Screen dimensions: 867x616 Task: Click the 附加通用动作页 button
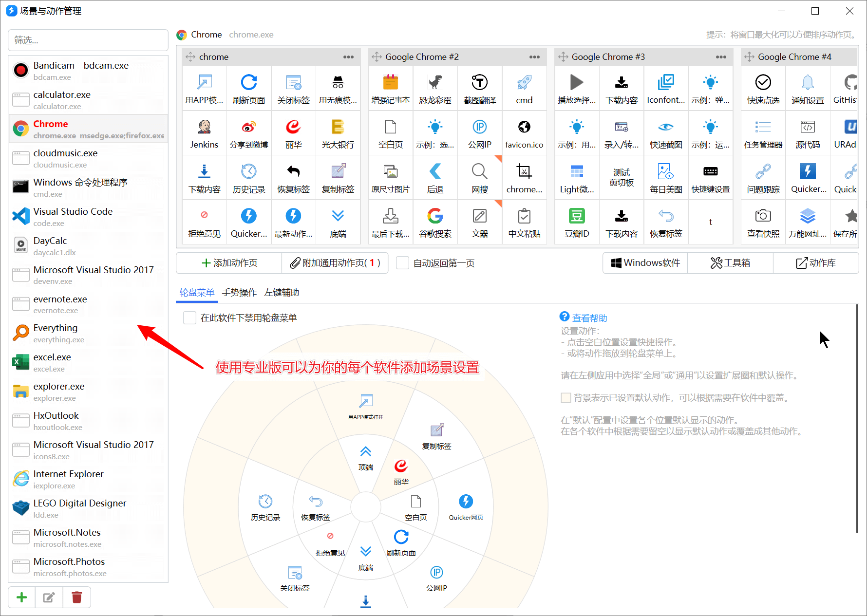coord(335,263)
